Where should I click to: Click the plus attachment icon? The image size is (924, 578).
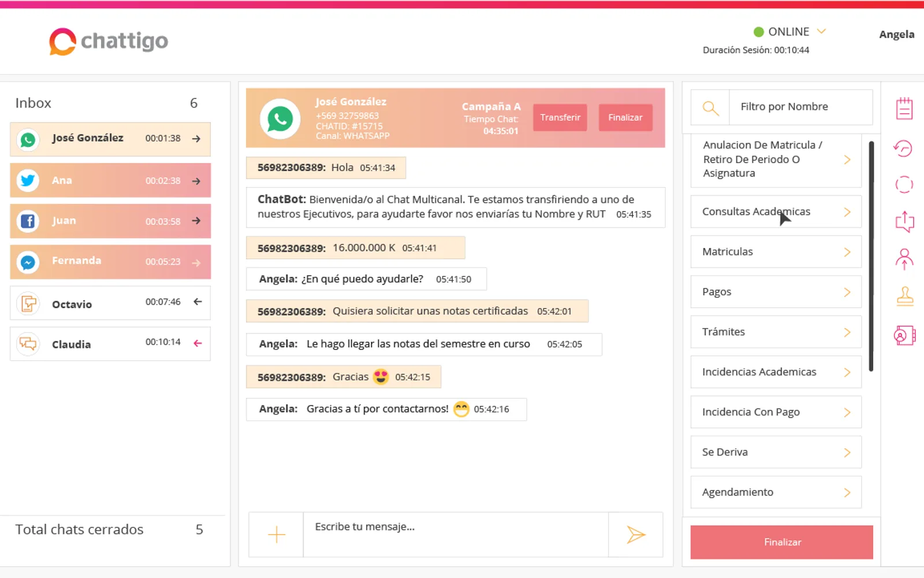point(277,535)
